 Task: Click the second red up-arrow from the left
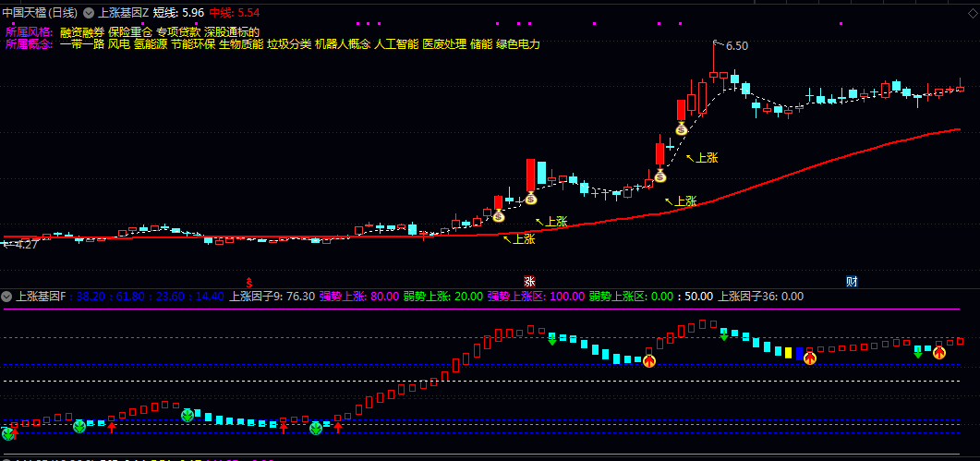pos(111,427)
